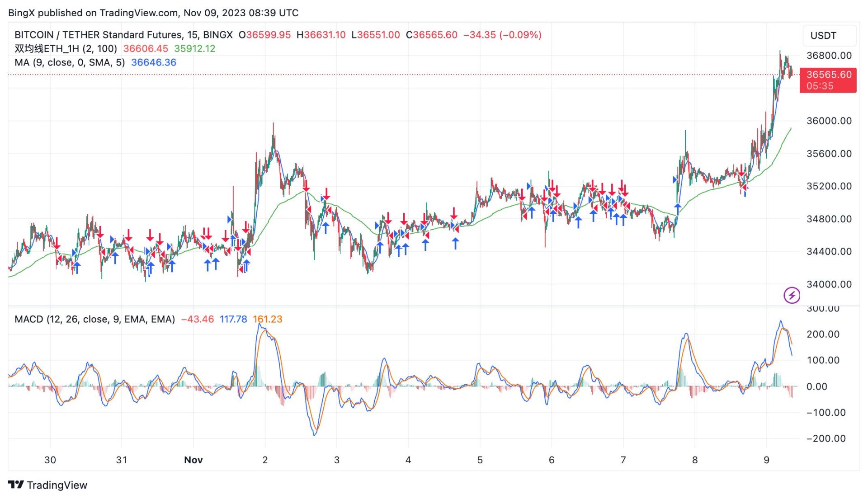This screenshot has width=868, height=499.
Task: Click the date 9 on time axis
Action: coord(766,460)
